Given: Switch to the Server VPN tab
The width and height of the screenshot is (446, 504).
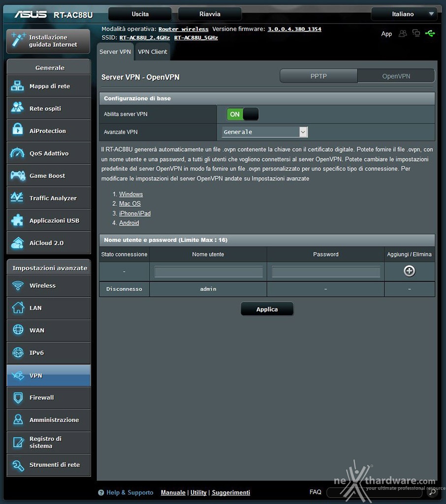Looking at the screenshot, I should (115, 52).
